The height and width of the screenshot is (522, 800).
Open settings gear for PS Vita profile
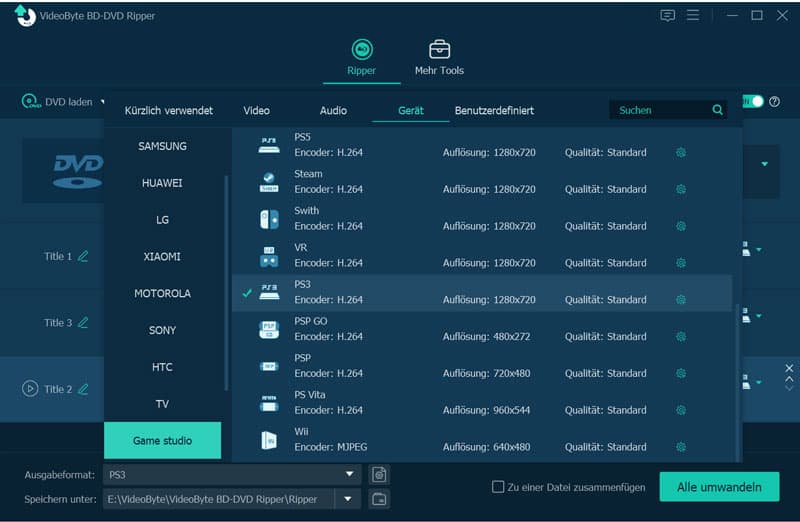click(x=681, y=410)
